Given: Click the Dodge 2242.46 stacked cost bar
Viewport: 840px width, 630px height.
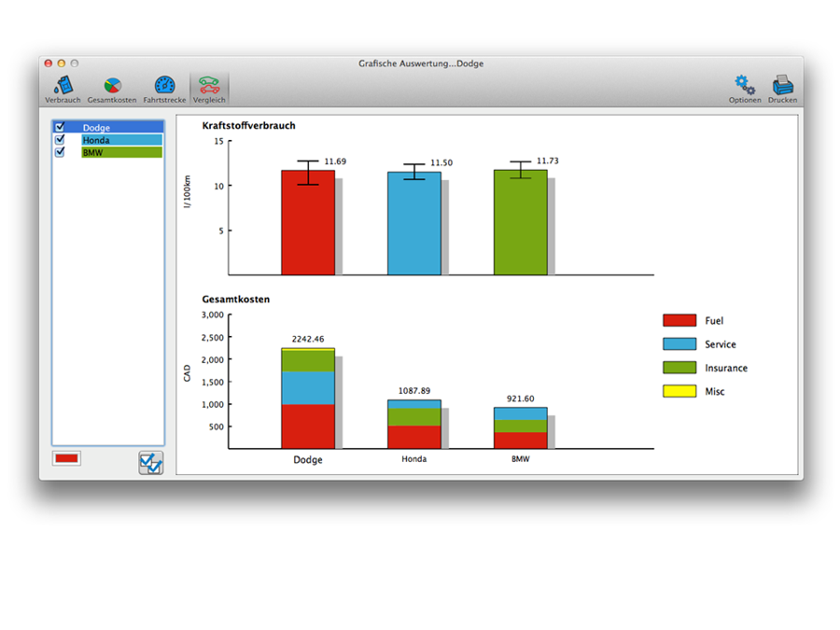Looking at the screenshot, I should tap(308, 401).
